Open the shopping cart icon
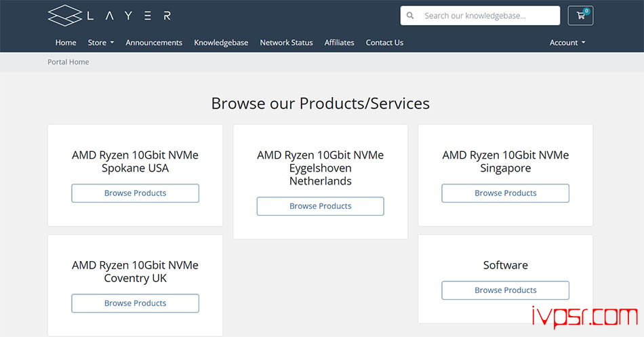This screenshot has width=644, height=337. [580, 16]
